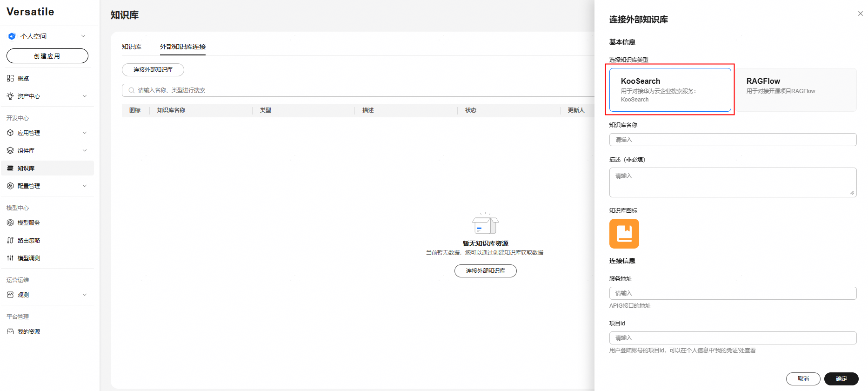The height and width of the screenshot is (391, 868).
Task: Click the Versatile logo text
Action: pos(30,12)
